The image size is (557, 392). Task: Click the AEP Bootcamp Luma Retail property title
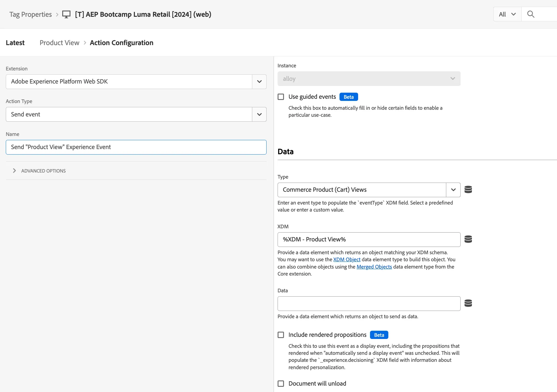[143, 14]
